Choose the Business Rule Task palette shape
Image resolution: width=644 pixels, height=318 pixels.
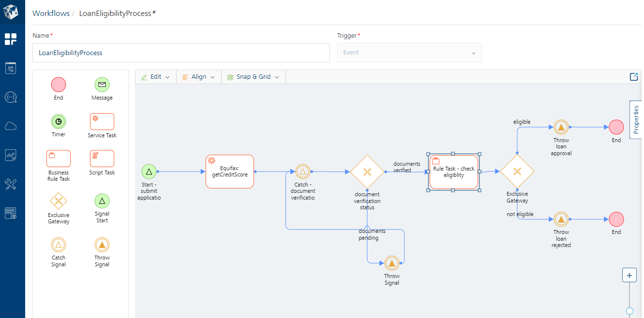[59, 159]
